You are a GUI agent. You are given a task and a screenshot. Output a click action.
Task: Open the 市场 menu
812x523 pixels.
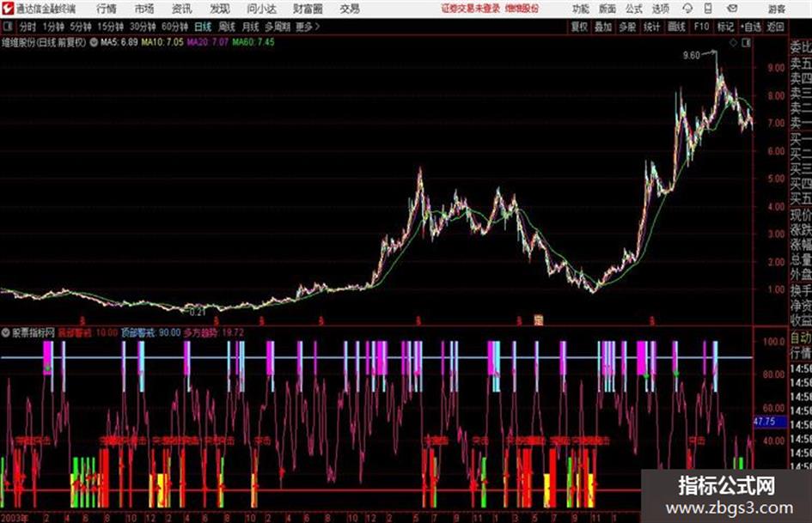(x=144, y=9)
